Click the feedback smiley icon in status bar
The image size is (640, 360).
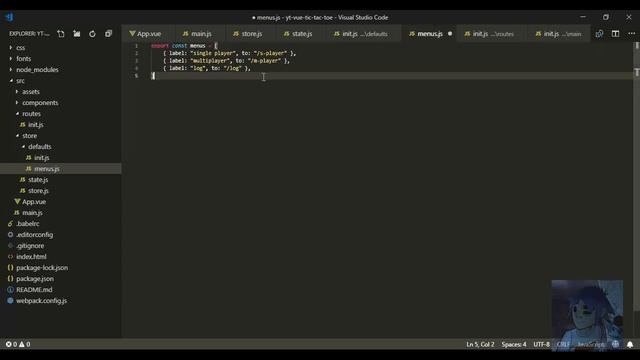point(616,344)
